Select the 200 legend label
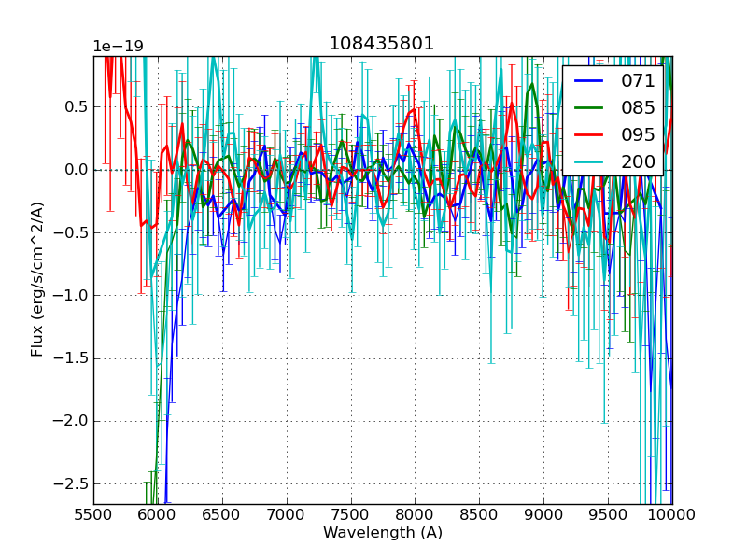747x560 pixels. [x=638, y=161]
